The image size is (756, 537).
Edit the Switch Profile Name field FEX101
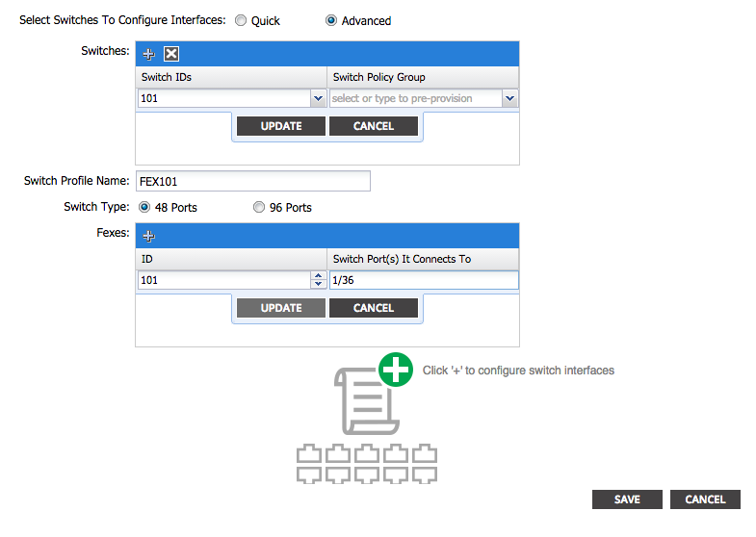[253, 181]
